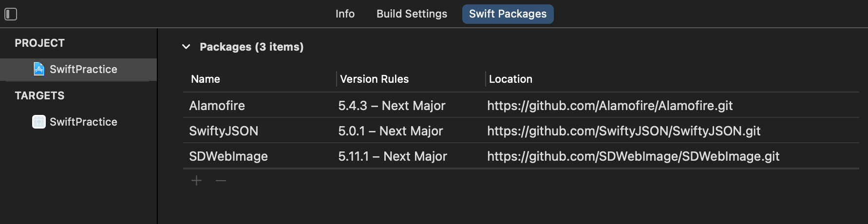The height and width of the screenshot is (224, 868).
Task: Click the Name column header
Action: (x=206, y=79)
